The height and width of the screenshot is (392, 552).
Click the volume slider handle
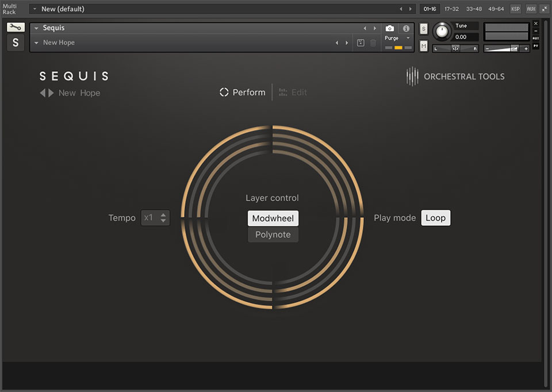tap(514, 48)
